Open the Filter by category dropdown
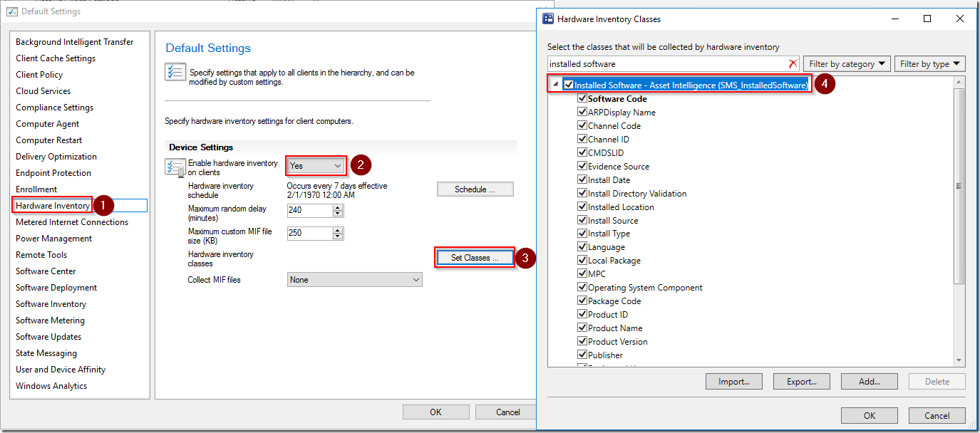 pyautogui.click(x=847, y=64)
